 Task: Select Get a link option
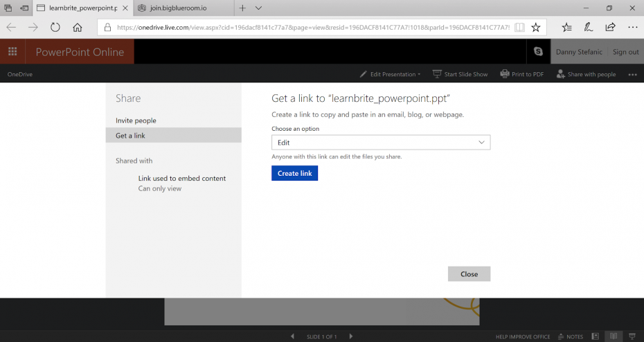pyautogui.click(x=174, y=136)
